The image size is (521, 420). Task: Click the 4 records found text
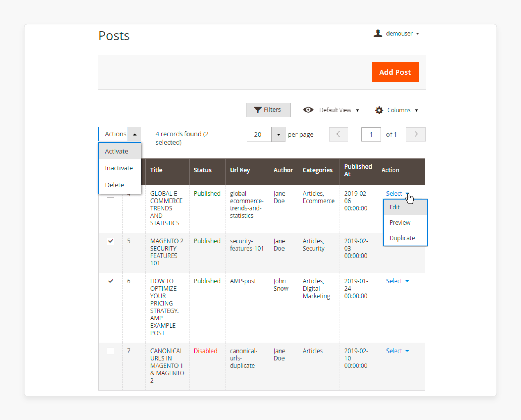(182, 138)
